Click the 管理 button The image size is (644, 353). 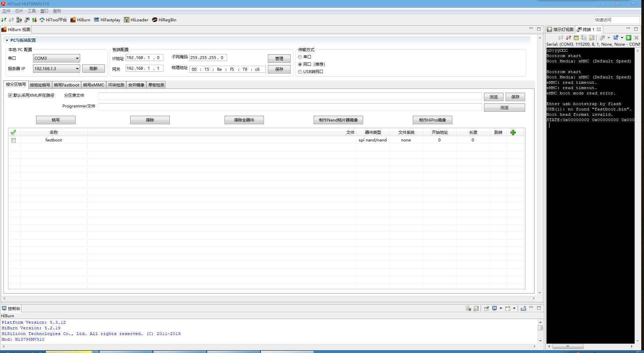pyautogui.click(x=279, y=58)
